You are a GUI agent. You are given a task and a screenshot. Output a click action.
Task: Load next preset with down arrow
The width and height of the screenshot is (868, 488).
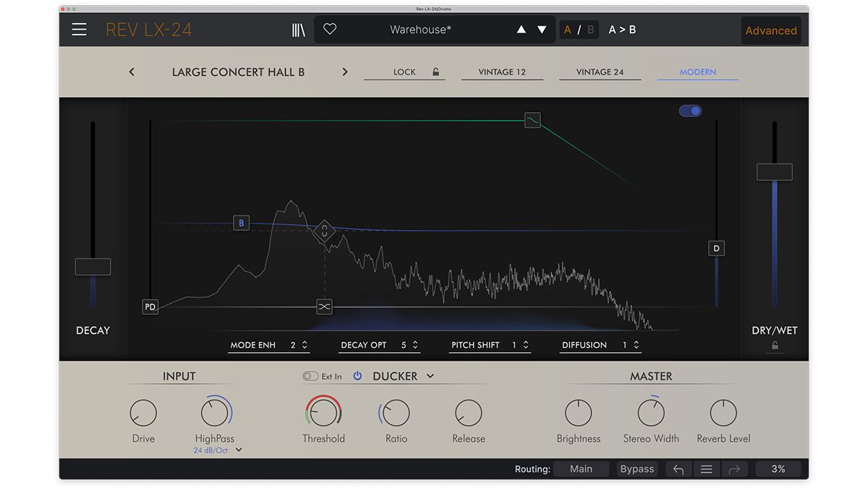pyautogui.click(x=542, y=30)
